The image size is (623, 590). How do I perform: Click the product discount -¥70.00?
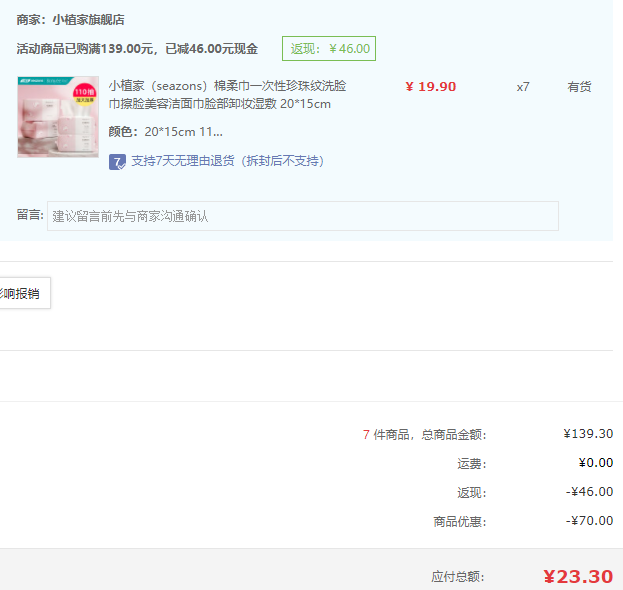click(x=589, y=521)
